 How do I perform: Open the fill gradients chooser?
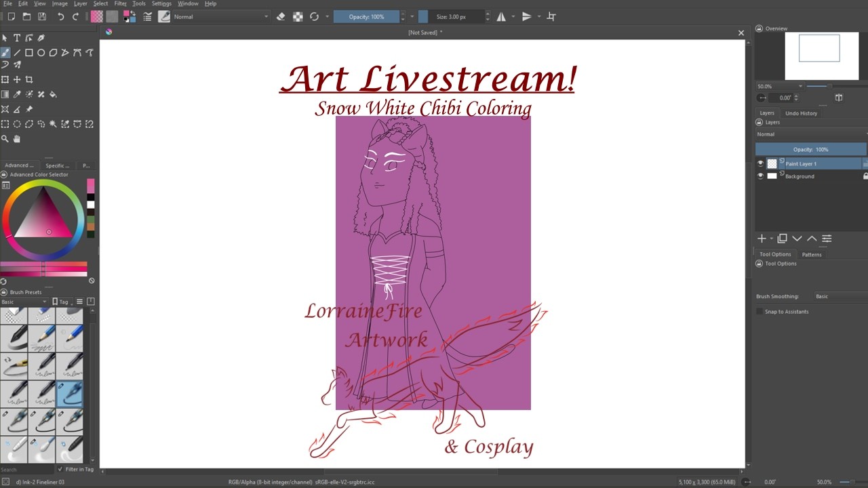point(97,16)
